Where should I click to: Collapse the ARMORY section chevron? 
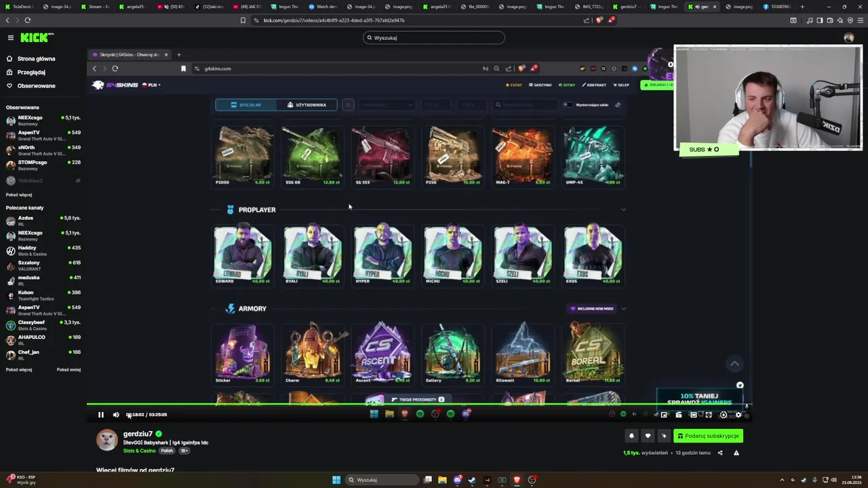[x=623, y=308]
